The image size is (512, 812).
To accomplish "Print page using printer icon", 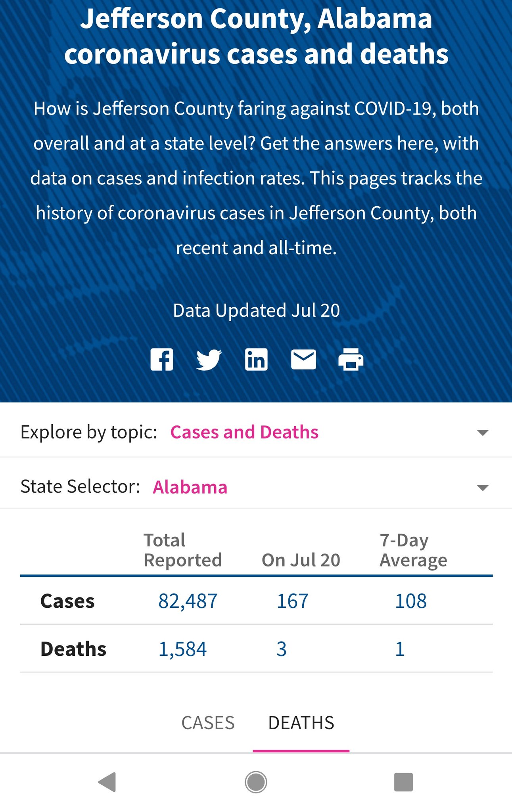I will pos(351,360).
